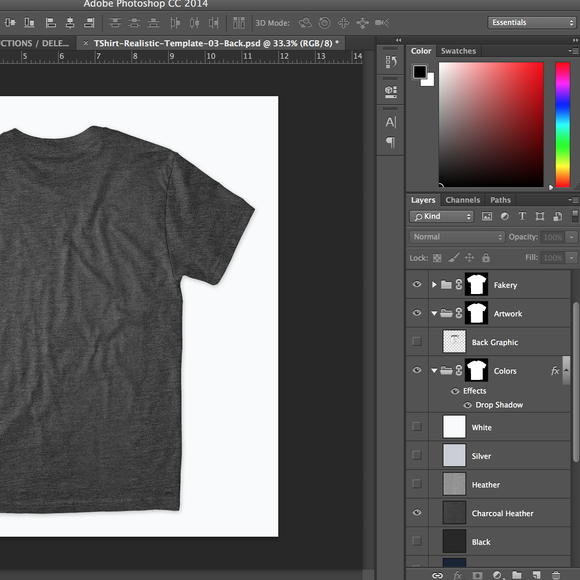The height and width of the screenshot is (580, 580).
Task: Show the Silver color layer
Action: pos(417,455)
